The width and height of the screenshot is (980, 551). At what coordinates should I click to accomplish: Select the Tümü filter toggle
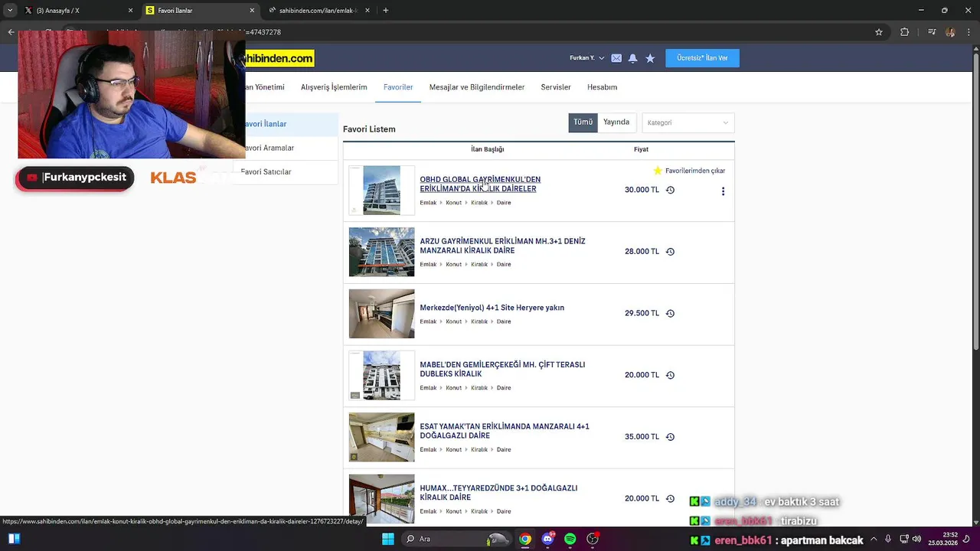pos(583,122)
